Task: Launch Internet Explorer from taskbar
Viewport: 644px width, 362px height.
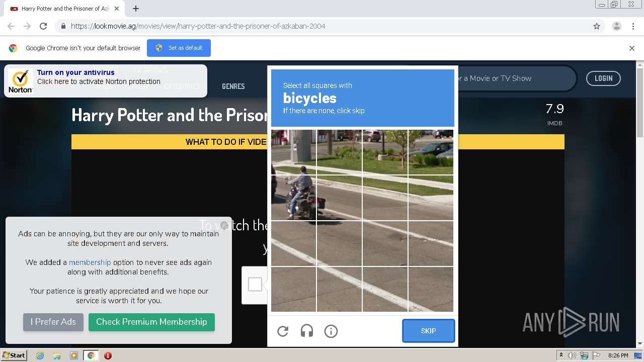Action: pyautogui.click(x=40, y=355)
